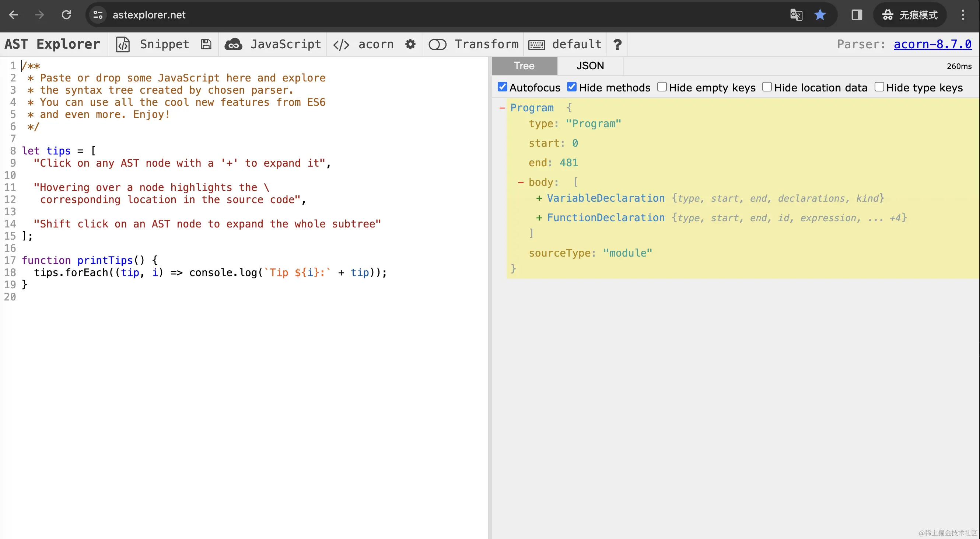Open the JavaScript language menu
The height and width of the screenshot is (539, 980).
285,45
